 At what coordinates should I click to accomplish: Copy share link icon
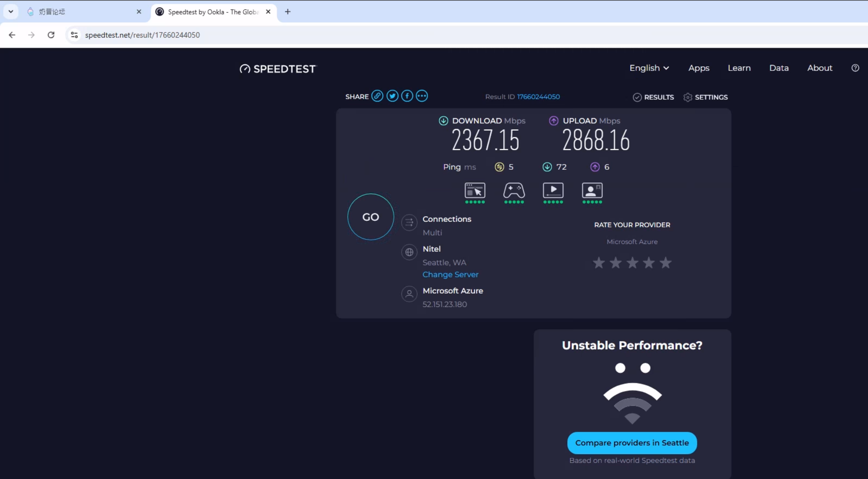[377, 96]
